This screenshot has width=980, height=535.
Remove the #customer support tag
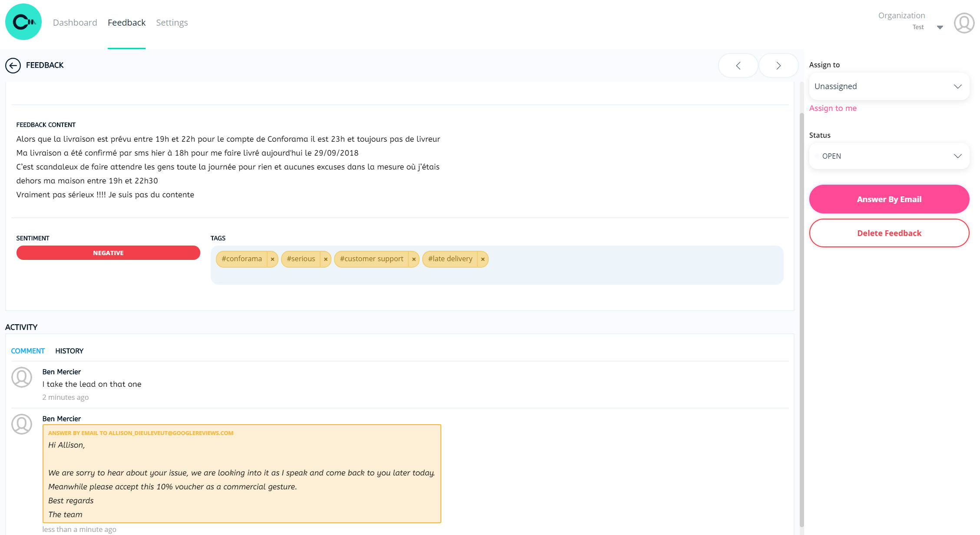(x=414, y=259)
